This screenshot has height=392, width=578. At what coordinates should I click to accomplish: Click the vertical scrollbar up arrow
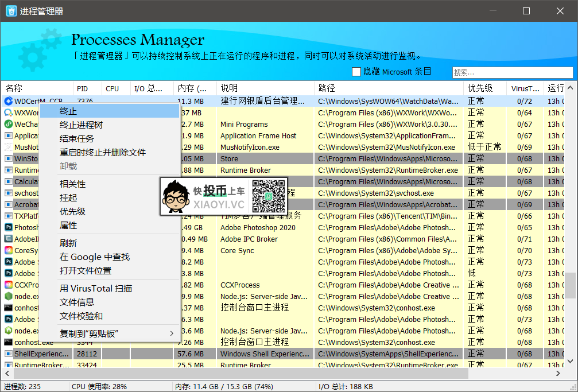click(571, 88)
